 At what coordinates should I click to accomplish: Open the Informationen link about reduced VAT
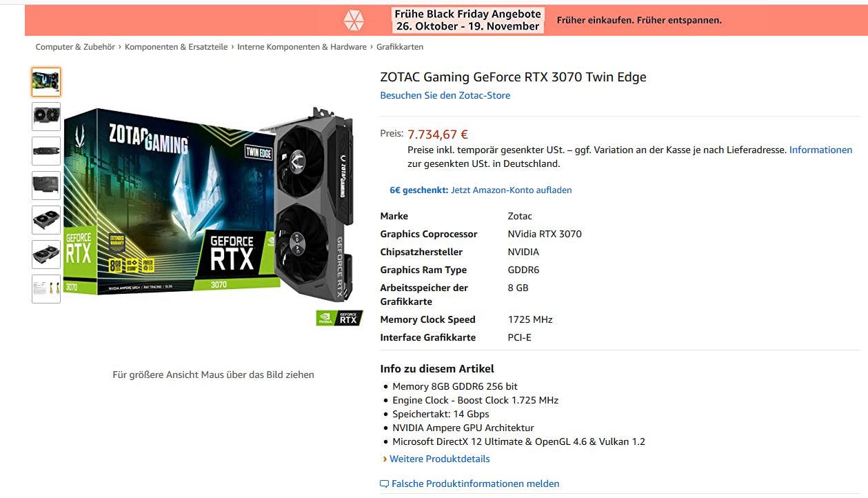click(820, 150)
